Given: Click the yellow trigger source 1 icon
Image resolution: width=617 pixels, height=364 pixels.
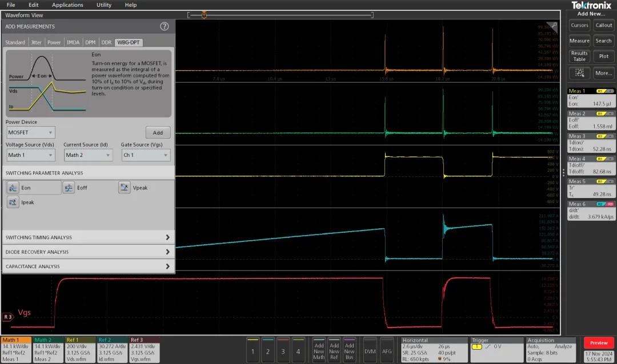Looking at the screenshot, I should [x=476, y=347].
